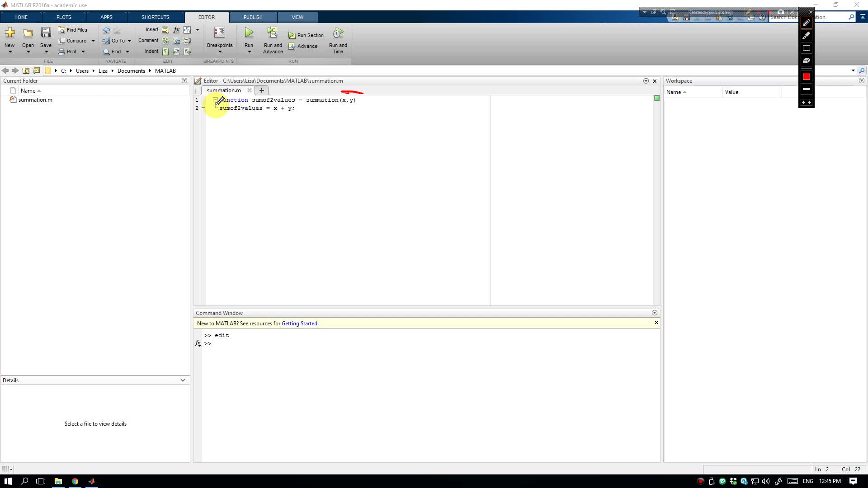Viewport: 868px width, 488px height.
Task: Click the line thickness selector in overlay
Action: point(806,89)
